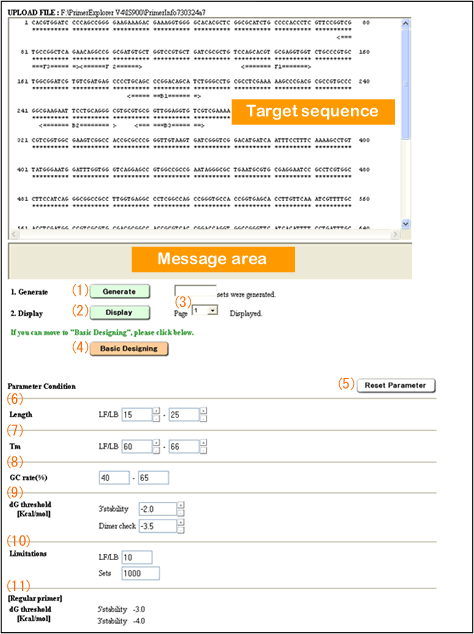The image size is (474, 634).
Task: Click the Dimer check field showing -3.5
Action: pyautogui.click(x=158, y=526)
